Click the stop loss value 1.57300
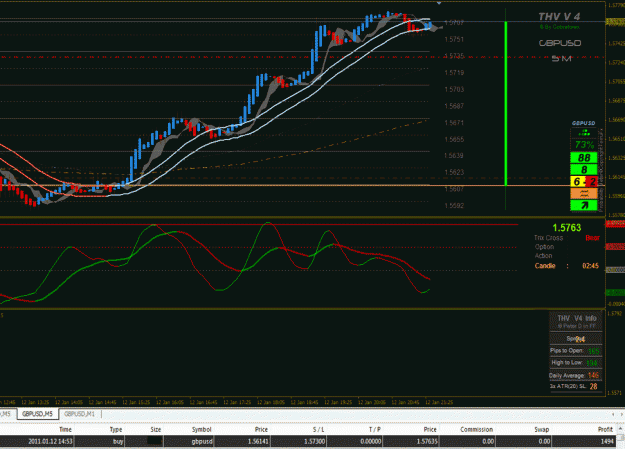 click(x=315, y=441)
